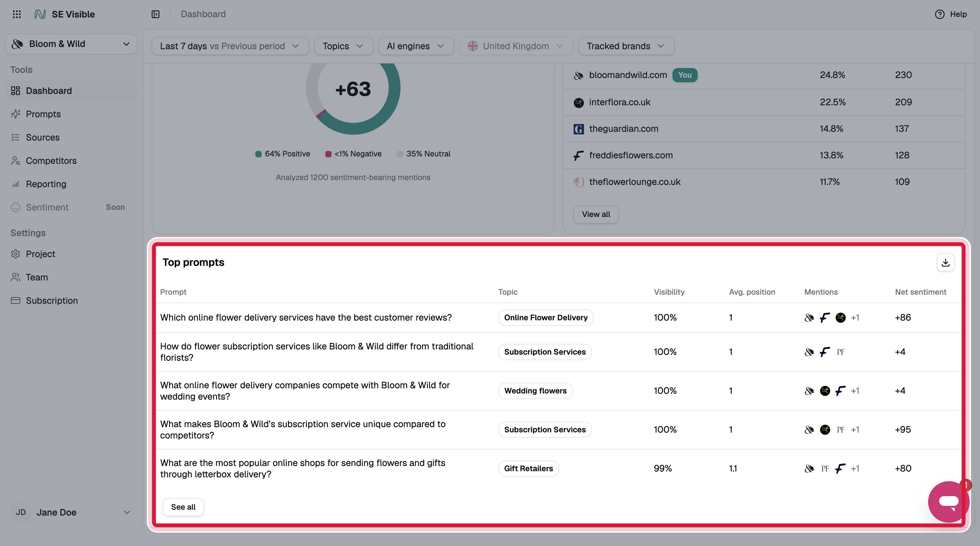
Task: Click Freddie's Flowers icon in letterbox delivery row
Action: point(840,468)
